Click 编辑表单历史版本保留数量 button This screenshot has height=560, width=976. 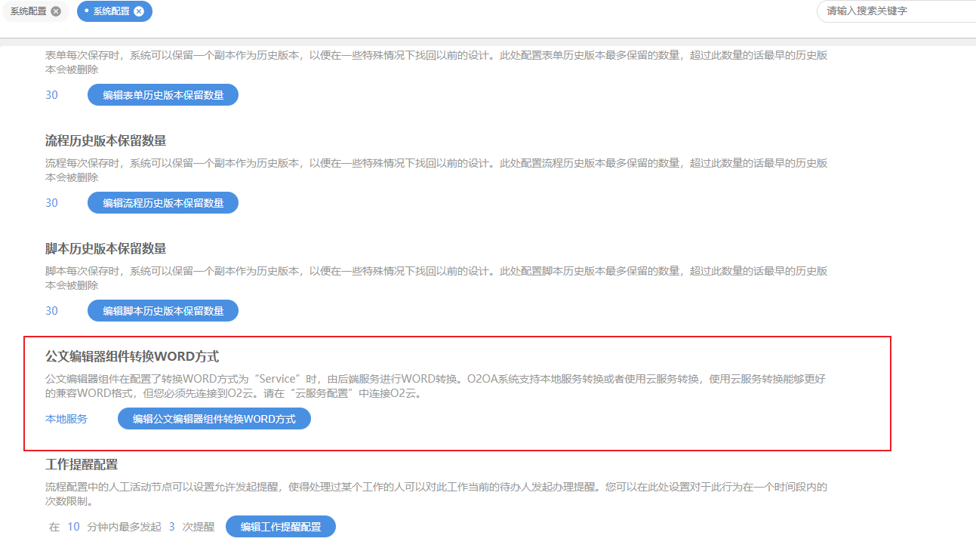[163, 95]
